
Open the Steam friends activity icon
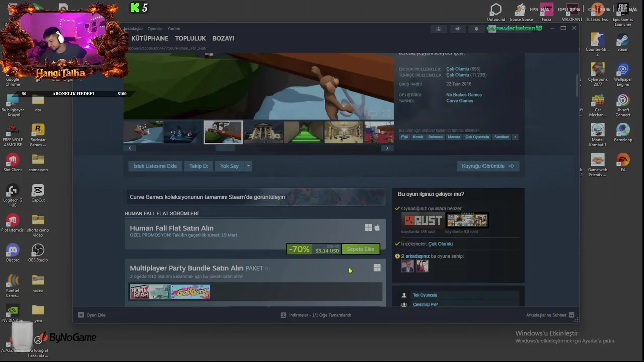coord(439,29)
